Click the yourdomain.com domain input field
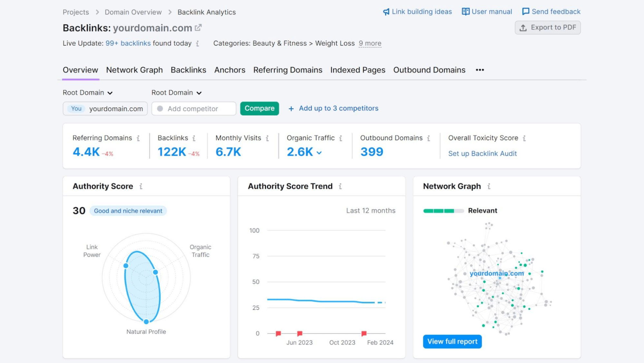This screenshot has width=644, height=363. 105,109
